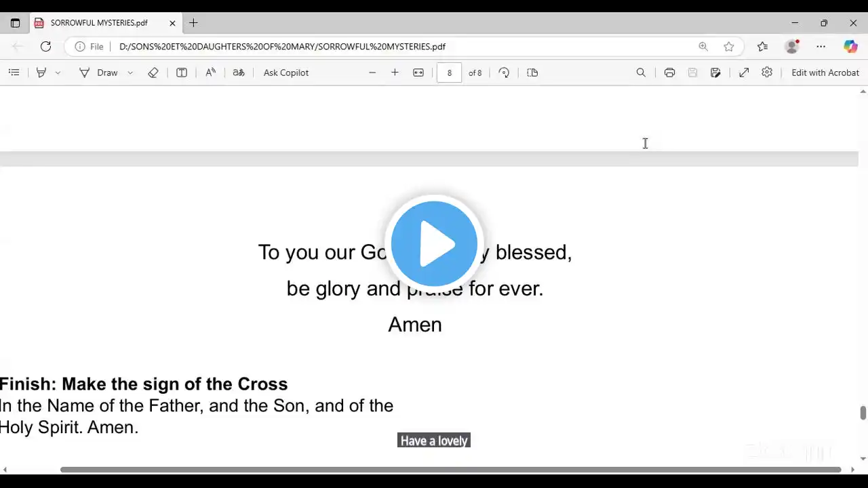This screenshot has height=488, width=868.
Task: Click the 'Amen' text line
Action: point(415,325)
